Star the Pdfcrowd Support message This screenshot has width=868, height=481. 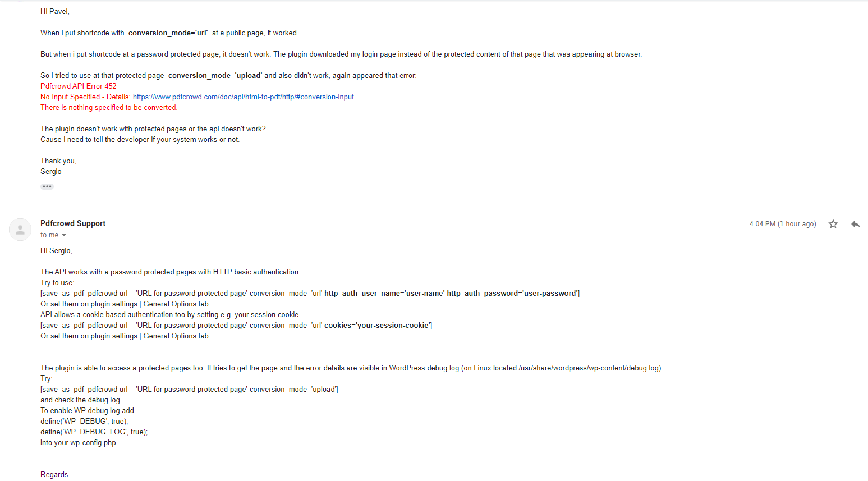click(833, 224)
